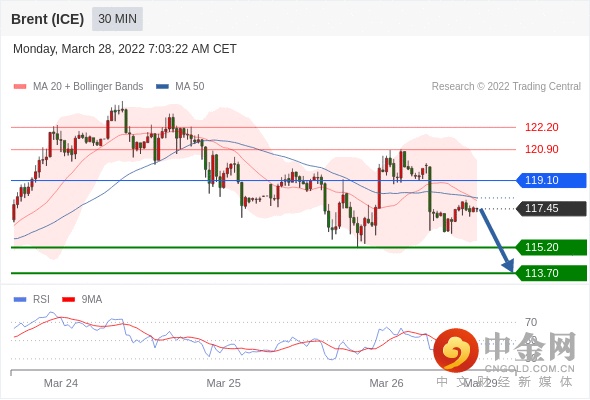Image resolution: width=590 pixels, height=400 pixels.
Task: Click the MA 50 blue legend swatch
Action: coord(162,87)
